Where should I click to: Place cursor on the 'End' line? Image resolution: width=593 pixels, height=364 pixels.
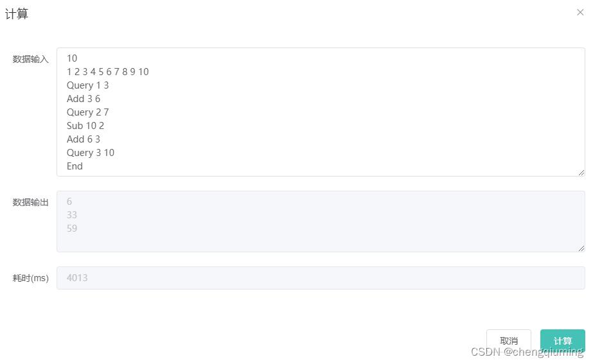[x=75, y=166]
